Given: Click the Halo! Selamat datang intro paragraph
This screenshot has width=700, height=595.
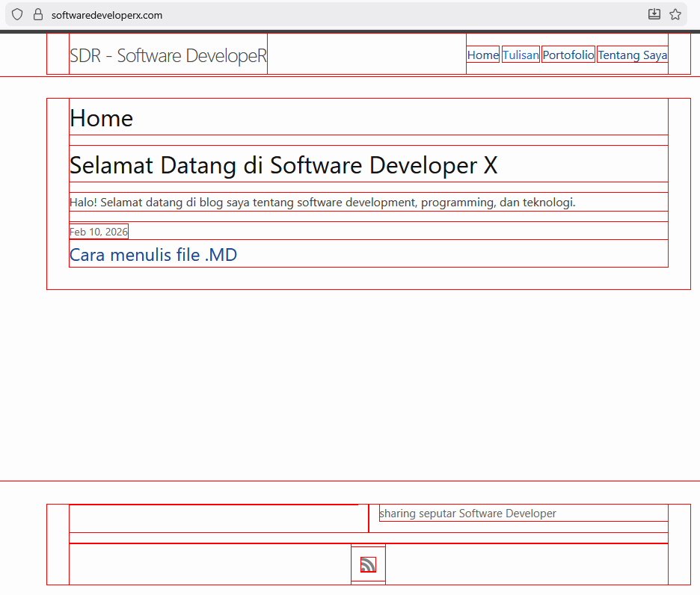Looking at the screenshot, I should pos(322,202).
